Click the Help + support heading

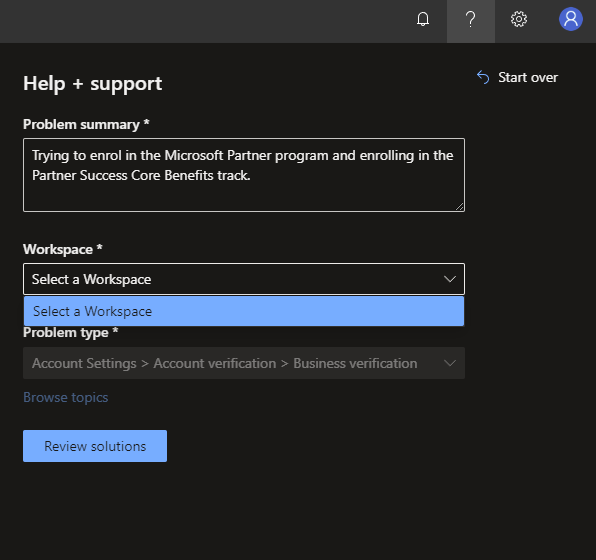pos(92,83)
